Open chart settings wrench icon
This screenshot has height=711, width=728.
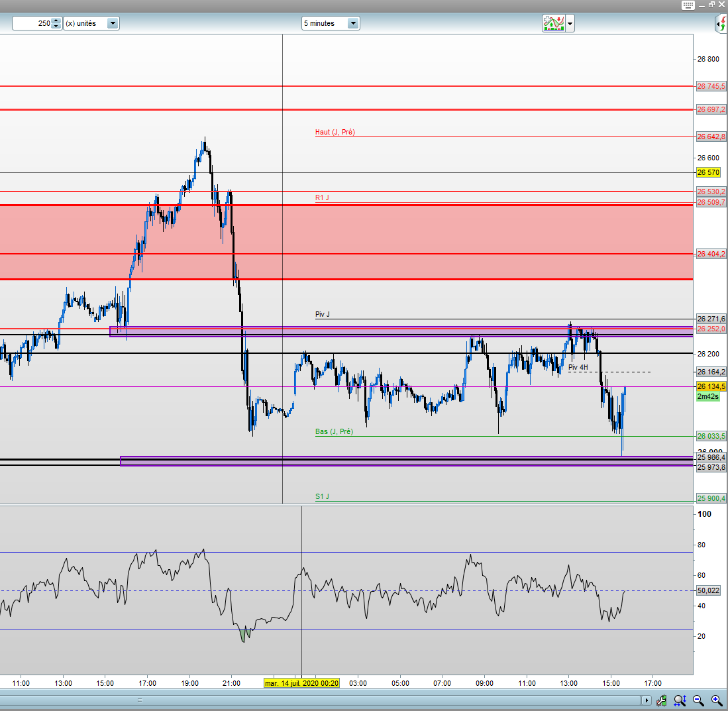coord(661,700)
